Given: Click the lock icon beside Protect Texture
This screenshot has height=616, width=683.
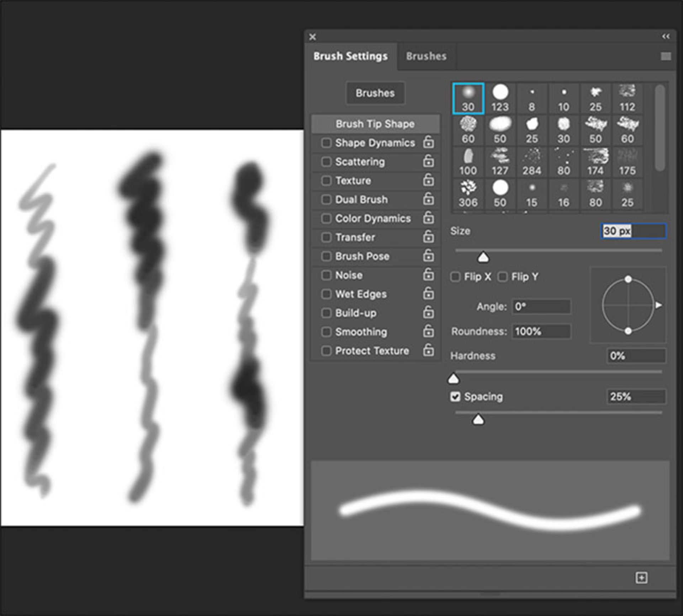Looking at the screenshot, I should 428,350.
